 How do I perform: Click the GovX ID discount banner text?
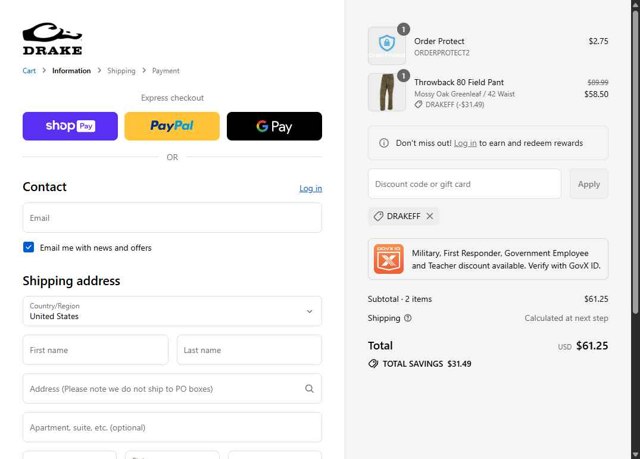pos(506,259)
